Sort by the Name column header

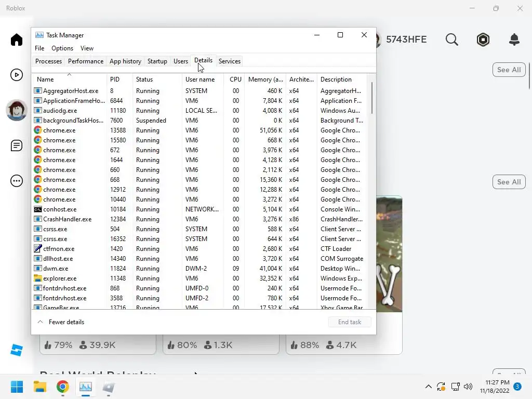click(69, 79)
